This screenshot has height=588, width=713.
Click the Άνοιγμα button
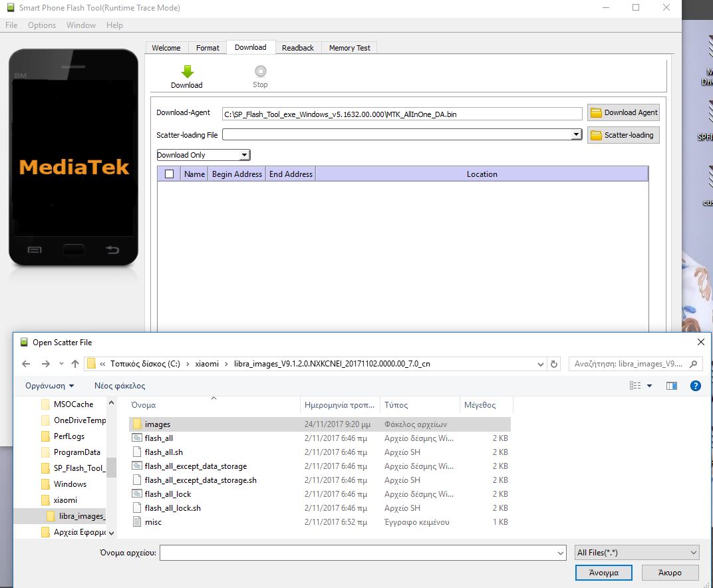click(x=603, y=572)
